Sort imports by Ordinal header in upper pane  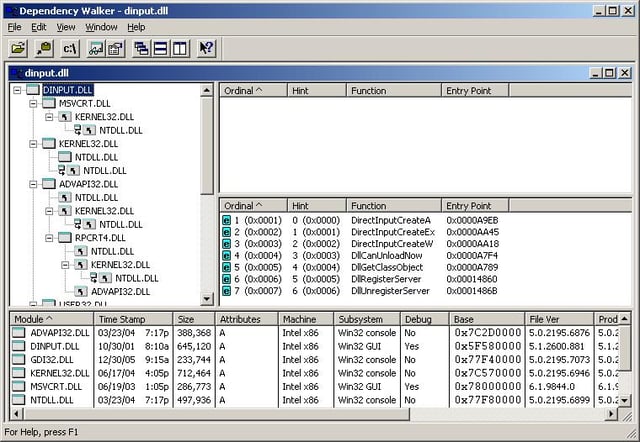[x=253, y=91]
